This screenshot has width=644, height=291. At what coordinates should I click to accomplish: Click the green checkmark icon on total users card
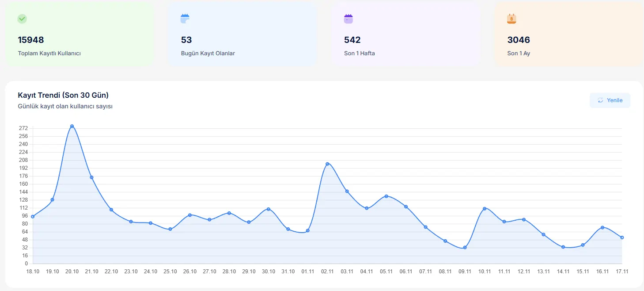point(22,19)
